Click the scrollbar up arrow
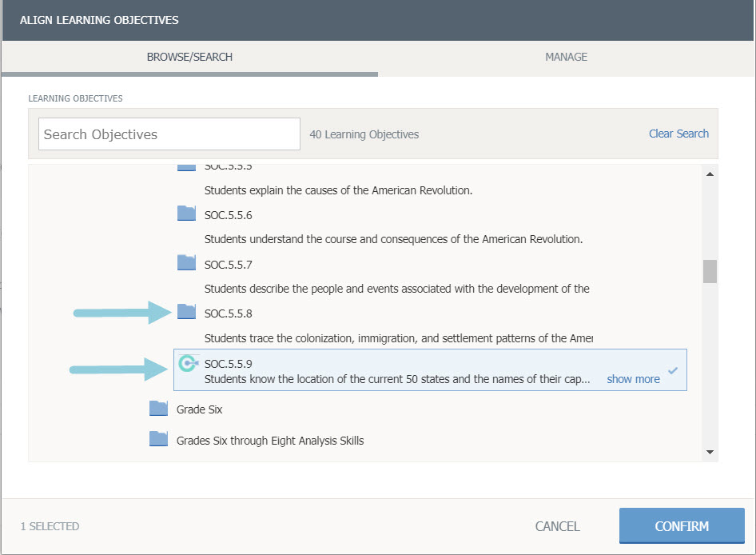The width and height of the screenshot is (756, 555). coord(709,174)
